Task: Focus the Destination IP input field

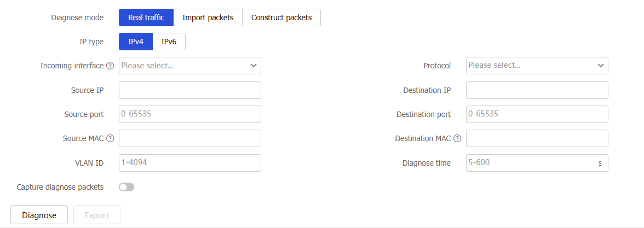Action: (537, 90)
